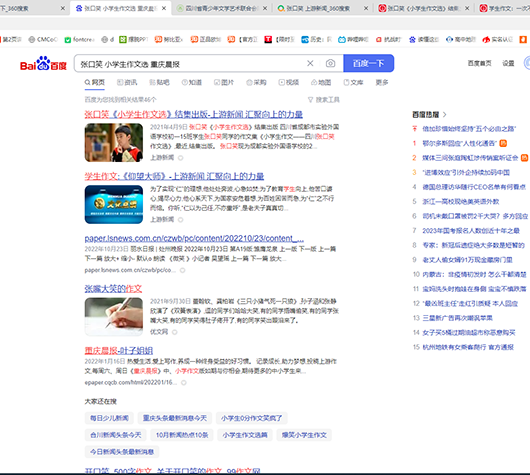Open result 张口笑《小学生作文选》结集出版-上游新闻
Viewport: 530px width, 475px height.
click(194, 114)
